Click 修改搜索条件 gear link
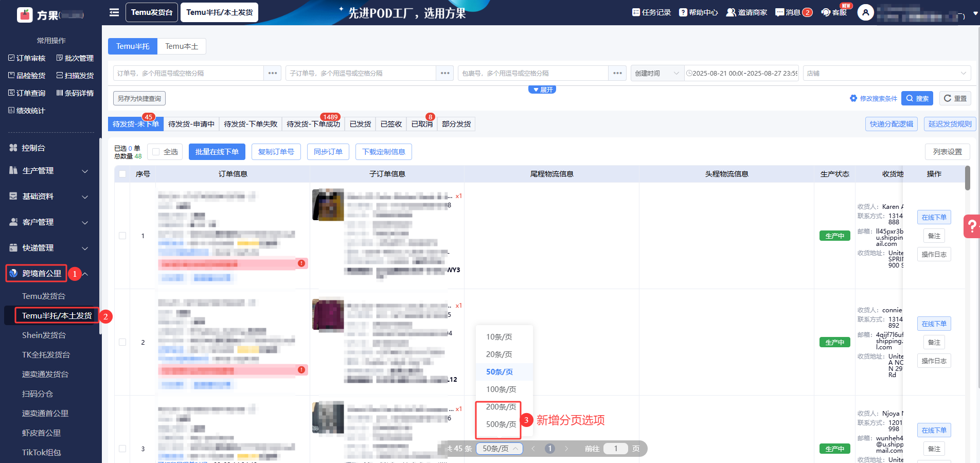Viewport: 980px width, 463px height. tap(874, 98)
